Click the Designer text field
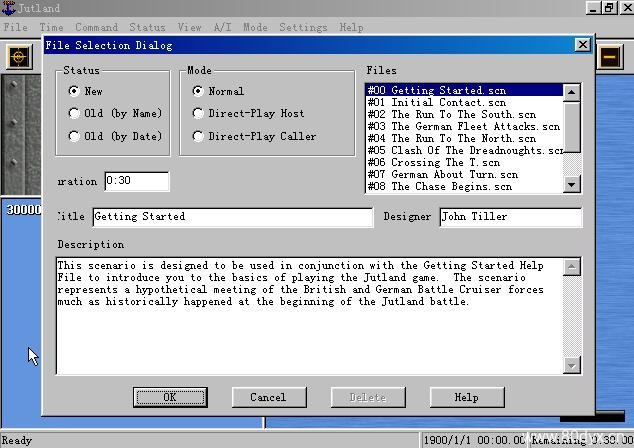Screen dimensions: 634x448 tap(509, 217)
